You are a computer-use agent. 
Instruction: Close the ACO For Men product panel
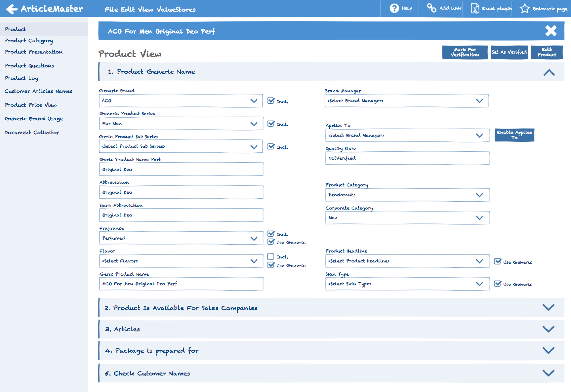pos(551,31)
